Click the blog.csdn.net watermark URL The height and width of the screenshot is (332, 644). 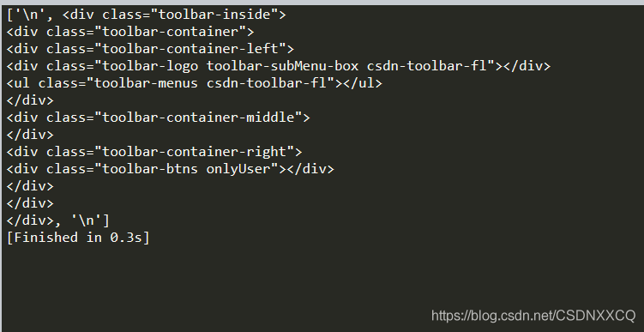click(533, 316)
